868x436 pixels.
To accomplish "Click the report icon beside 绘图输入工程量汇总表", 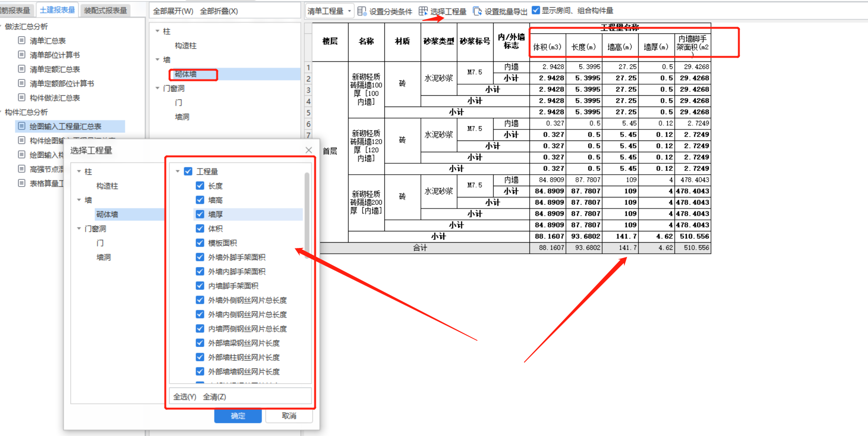I will 21,126.
